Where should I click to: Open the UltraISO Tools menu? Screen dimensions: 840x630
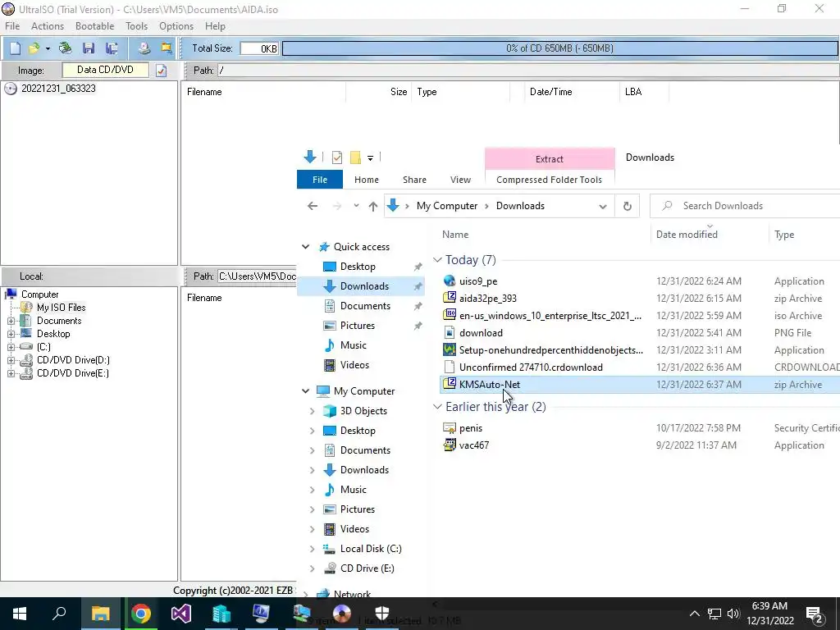(x=136, y=26)
